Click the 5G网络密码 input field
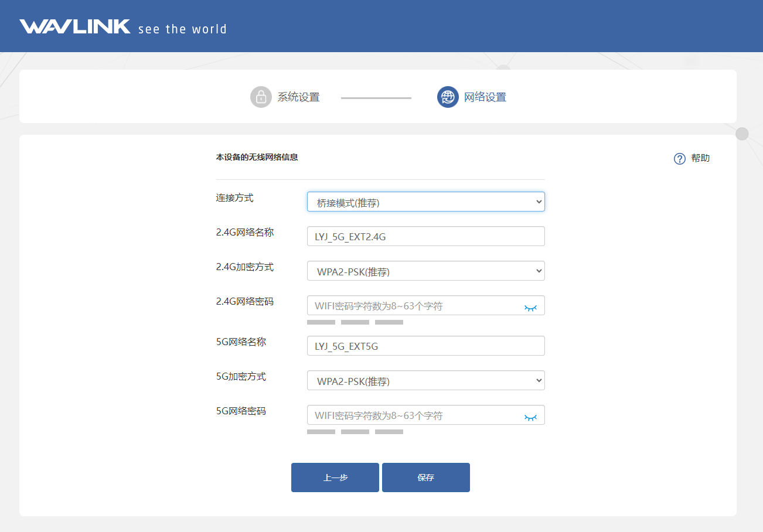This screenshot has height=532, width=763. 413,415
